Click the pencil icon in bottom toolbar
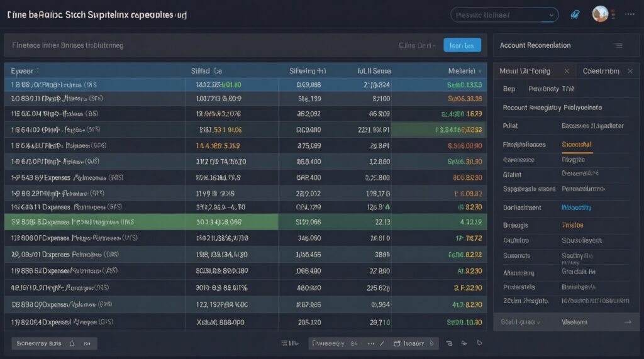The image size is (644, 359). coord(380,343)
